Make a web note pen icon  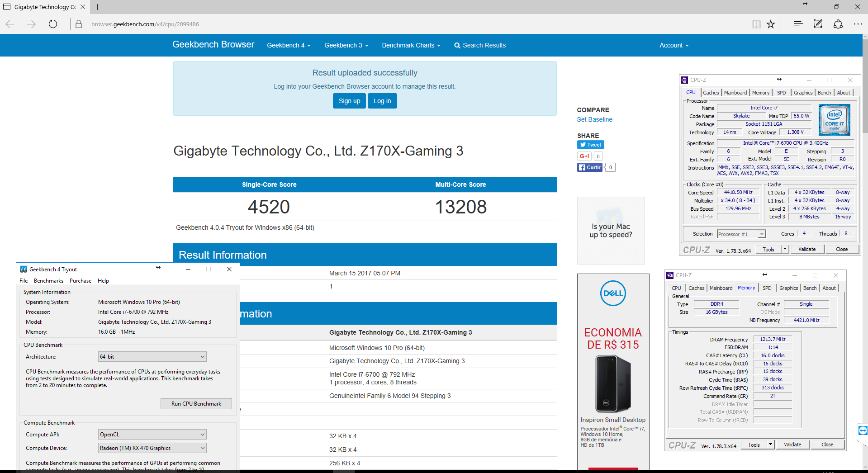(x=818, y=24)
